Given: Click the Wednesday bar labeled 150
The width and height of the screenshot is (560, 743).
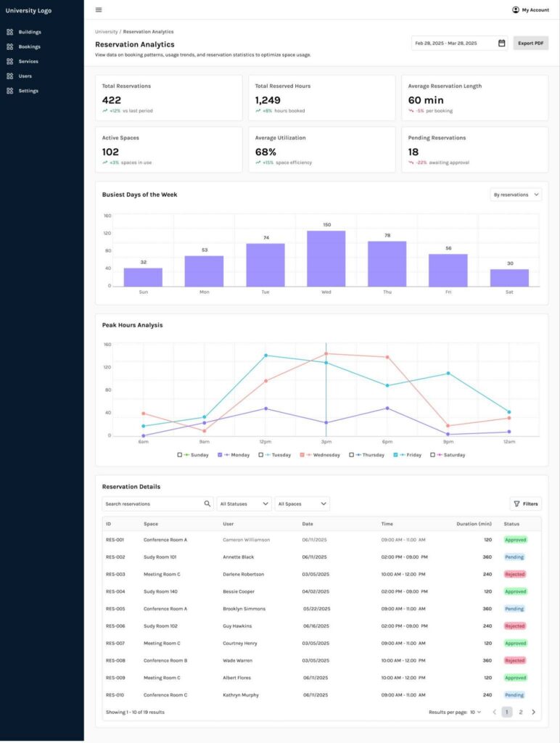Looking at the screenshot, I should pyautogui.click(x=326, y=259).
